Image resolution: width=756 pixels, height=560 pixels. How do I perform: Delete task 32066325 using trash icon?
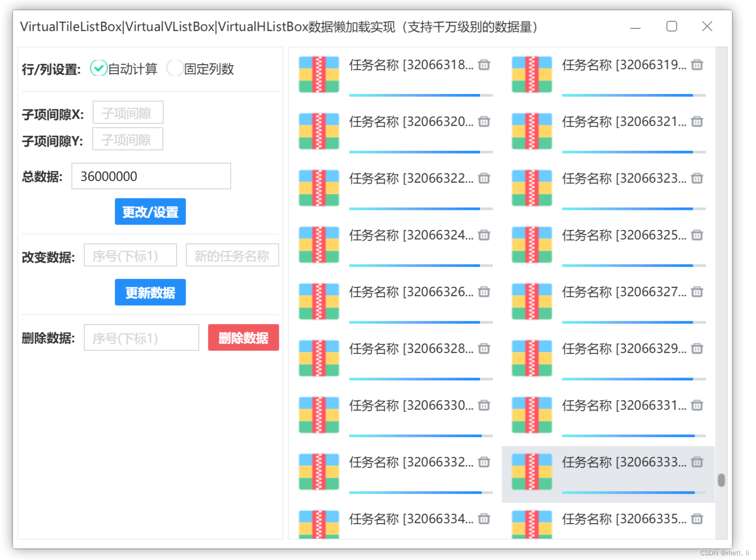pyautogui.click(x=697, y=235)
